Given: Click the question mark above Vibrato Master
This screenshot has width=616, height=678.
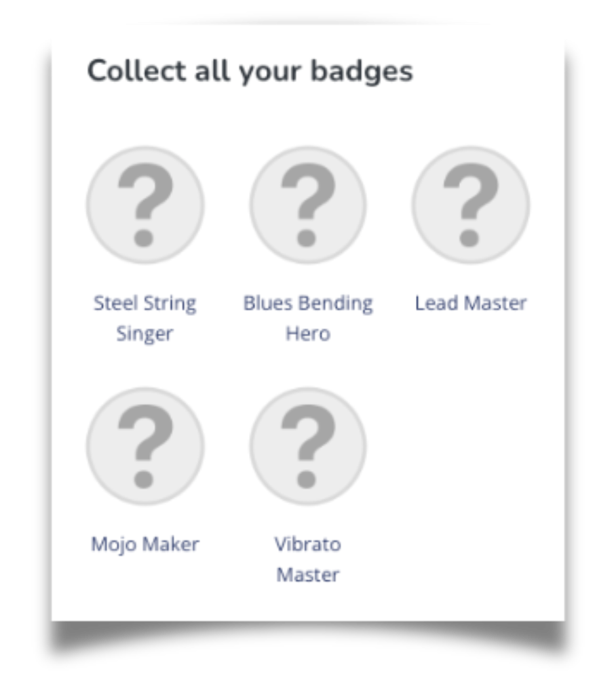Looking at the screenshot, I should [307, 444].
